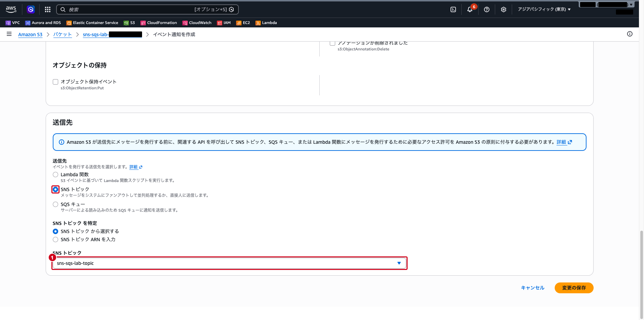Check the object retention event checkbox

55,82
